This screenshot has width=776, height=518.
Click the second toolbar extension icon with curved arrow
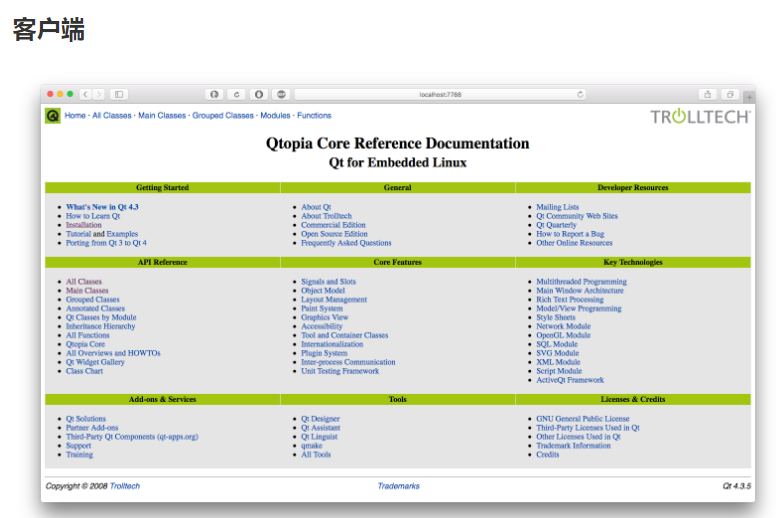click(237, 94)
